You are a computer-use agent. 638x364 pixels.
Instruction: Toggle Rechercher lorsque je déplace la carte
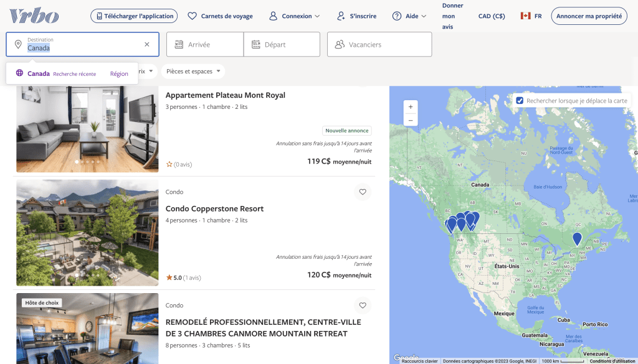tap(520, 100)
